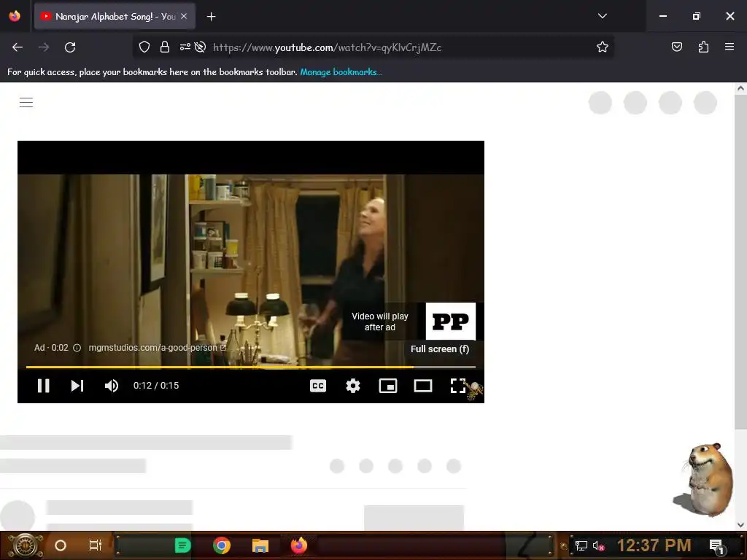Open Cortana search circle in taskbar

[60, 545]
